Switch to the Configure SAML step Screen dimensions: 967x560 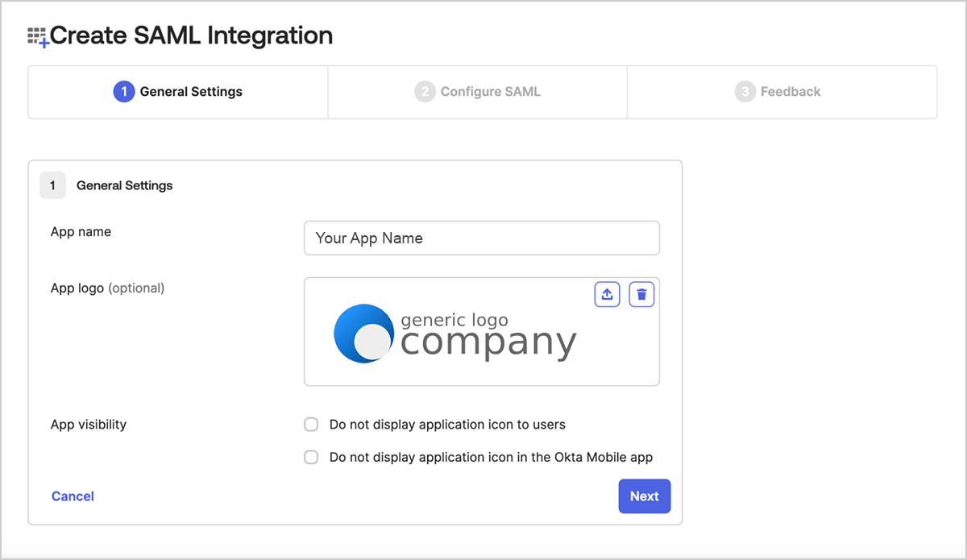point(490,92)
